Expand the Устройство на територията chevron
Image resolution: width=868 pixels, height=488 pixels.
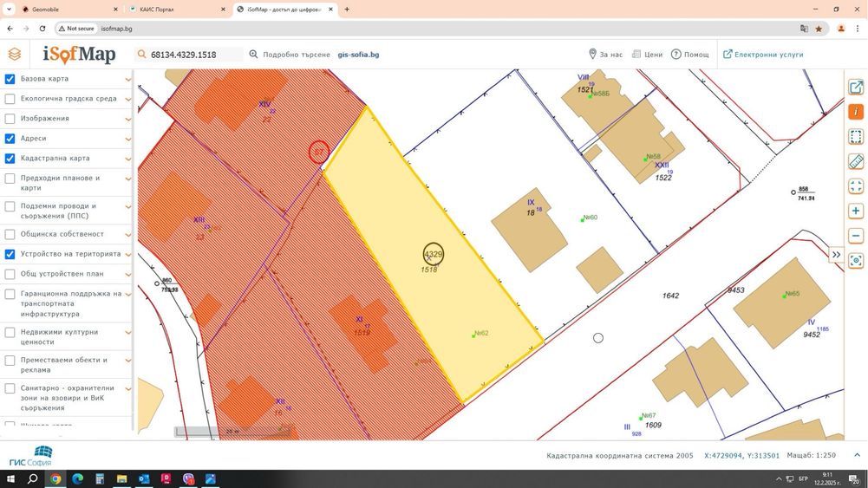tap(128, 255)
